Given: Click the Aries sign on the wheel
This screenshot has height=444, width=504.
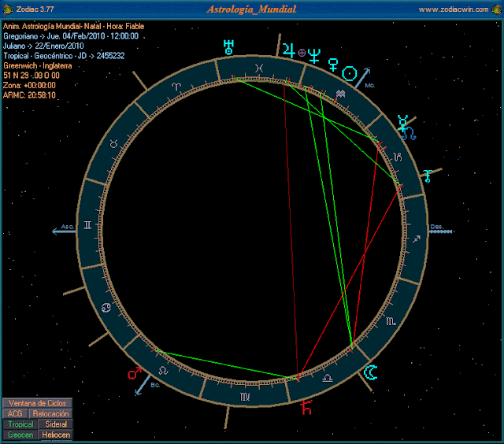Looking at the screenshot, I should (176, 87).
